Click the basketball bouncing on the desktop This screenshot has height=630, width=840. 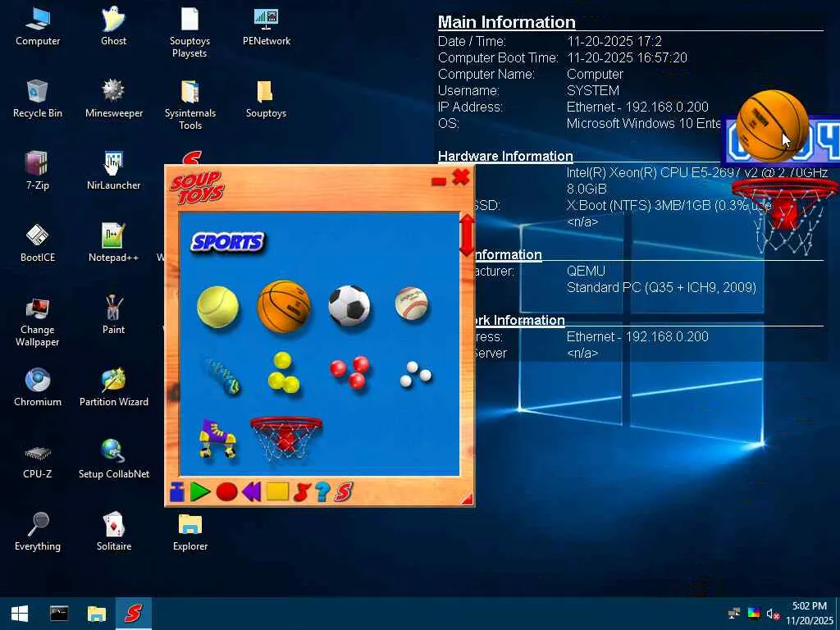[x=772, y=125]
